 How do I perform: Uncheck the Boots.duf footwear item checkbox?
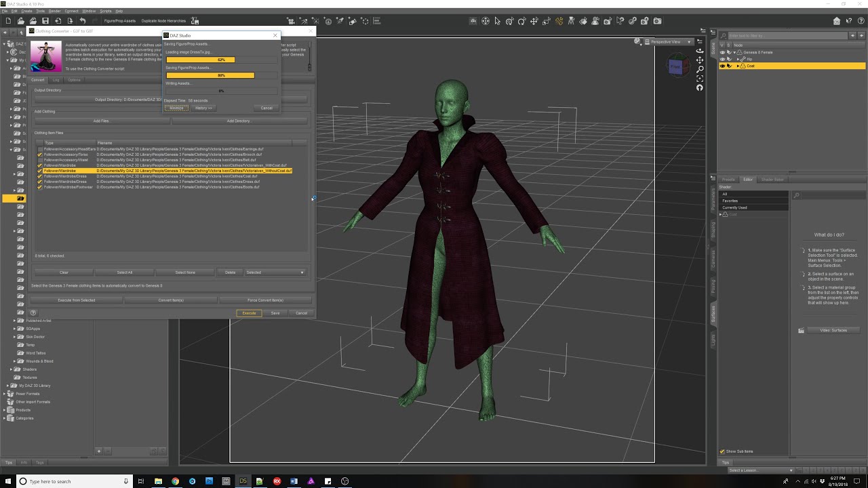click(39, 187)
